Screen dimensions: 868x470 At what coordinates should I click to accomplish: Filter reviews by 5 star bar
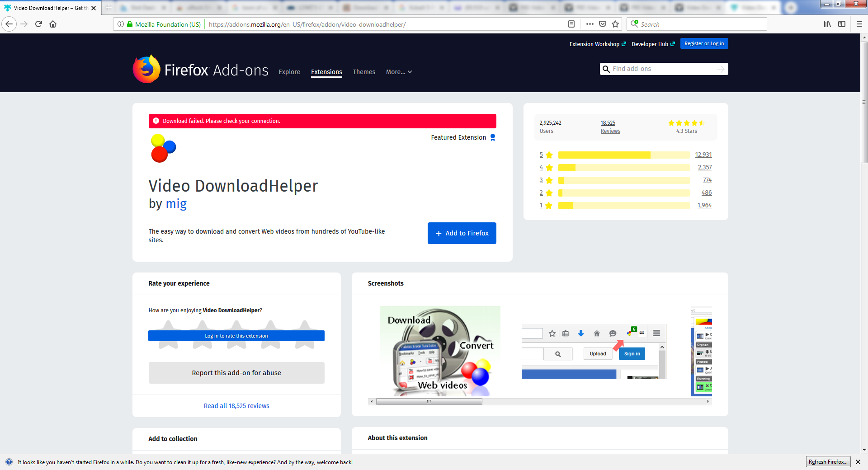pos(624,155)
